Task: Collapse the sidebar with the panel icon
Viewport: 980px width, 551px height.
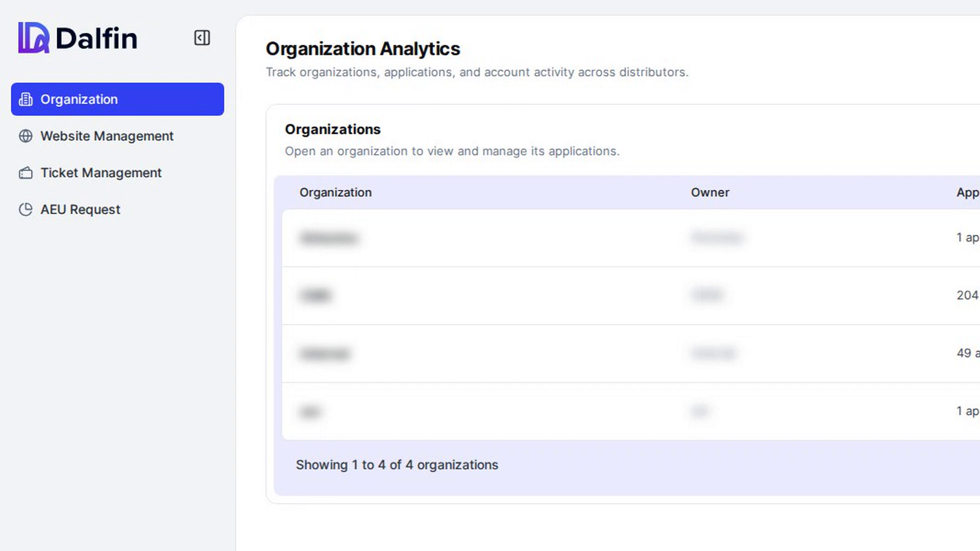Action: pyautogui.click(x=202, y=38)
